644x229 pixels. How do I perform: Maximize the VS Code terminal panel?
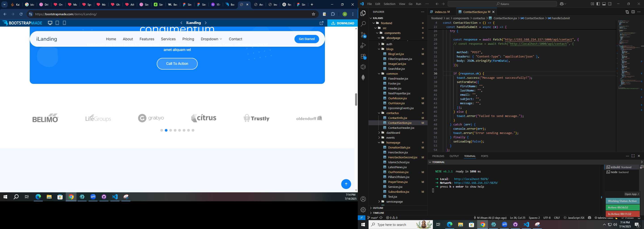tap(633, 156)
